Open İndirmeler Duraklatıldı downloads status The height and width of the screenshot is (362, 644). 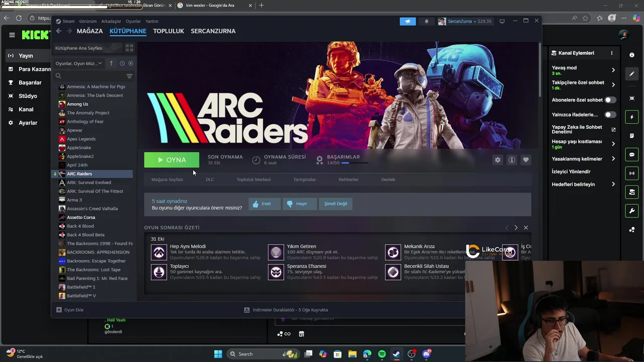point(286,310)
